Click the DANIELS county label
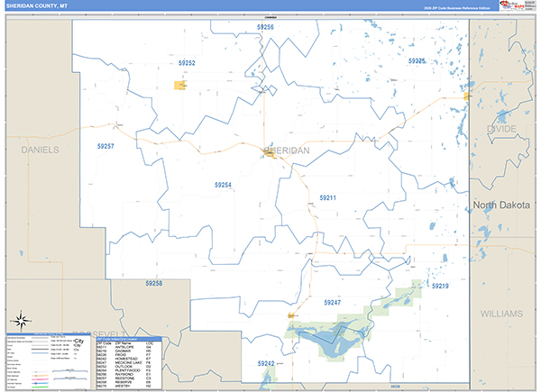 tap(40, 150)
